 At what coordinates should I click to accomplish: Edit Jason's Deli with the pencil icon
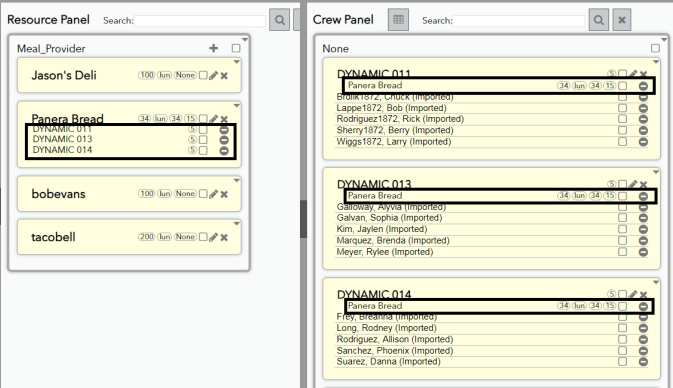tap(213, 76)
